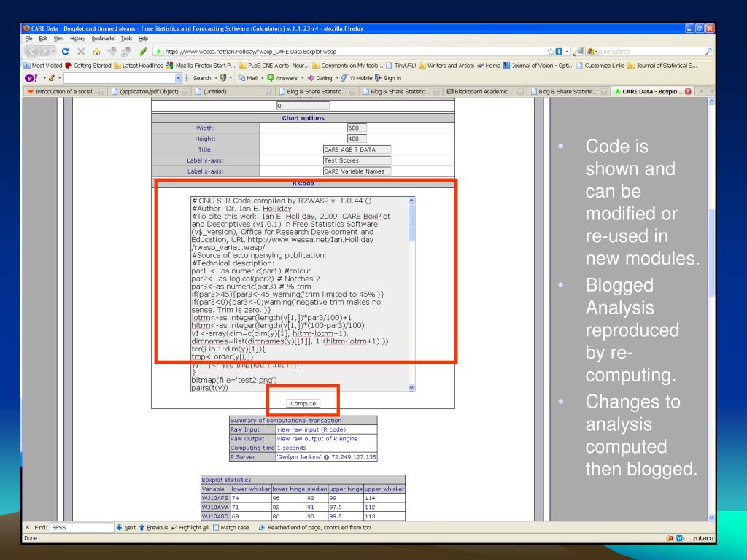Switch to the (Untitled) tab
747x560 pixels.
click(x=233, y=91)
